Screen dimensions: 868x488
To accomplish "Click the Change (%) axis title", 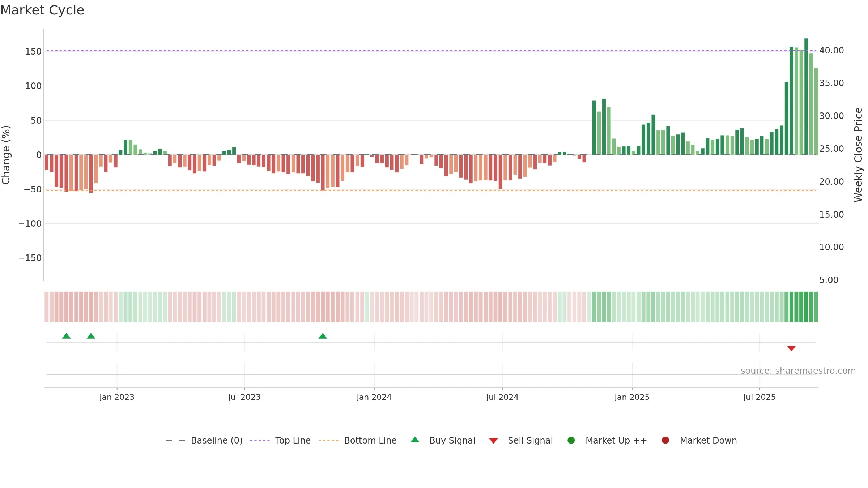I will coord(6,155).
